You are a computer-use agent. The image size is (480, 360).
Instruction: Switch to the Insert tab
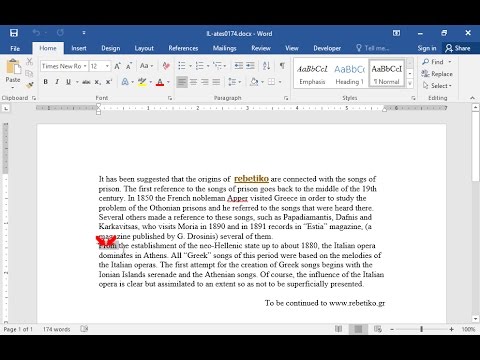coord(79,48)
